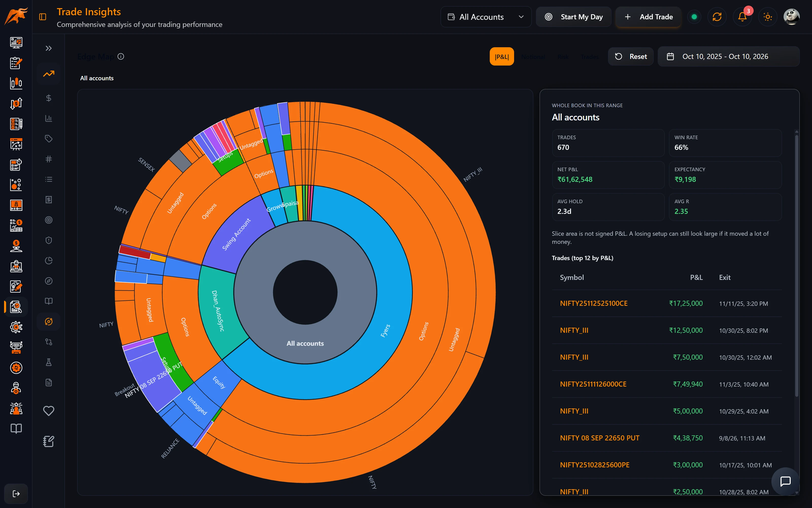Click the bulleted list icon in the inner sidebar
812x508 pixels.
(x=49, y=179)
